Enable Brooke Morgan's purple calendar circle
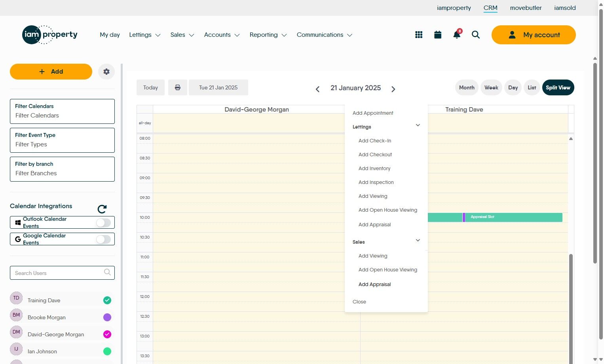Screen dimensions: 604x364 point(107,317)
